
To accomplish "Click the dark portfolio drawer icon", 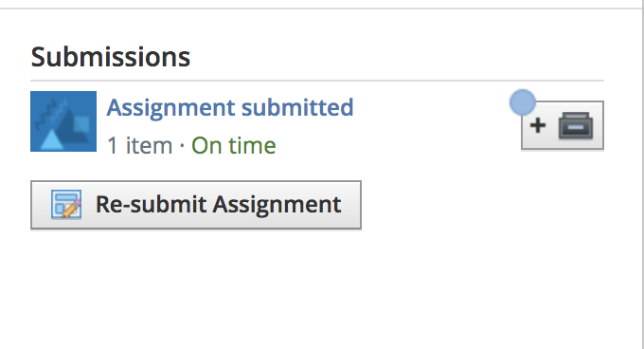I will [x=576, y=125].
